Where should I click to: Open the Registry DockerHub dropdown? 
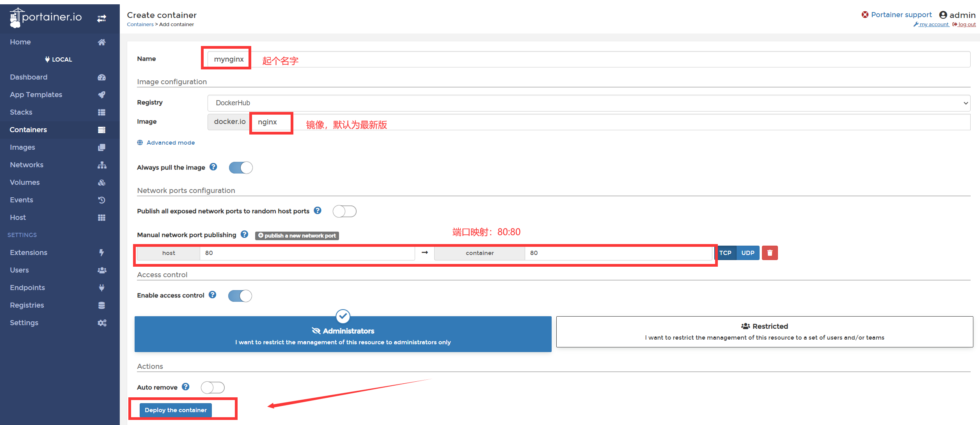(589, 103)
